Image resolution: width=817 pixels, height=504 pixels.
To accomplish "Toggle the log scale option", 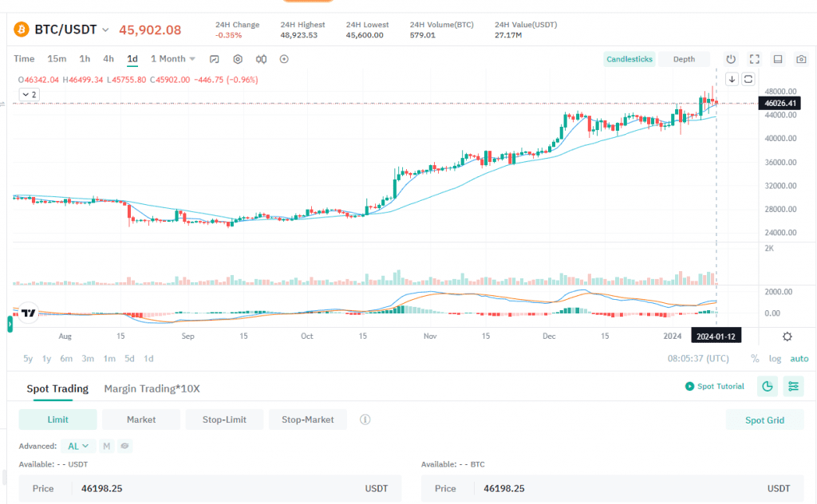I will point(775,359).
